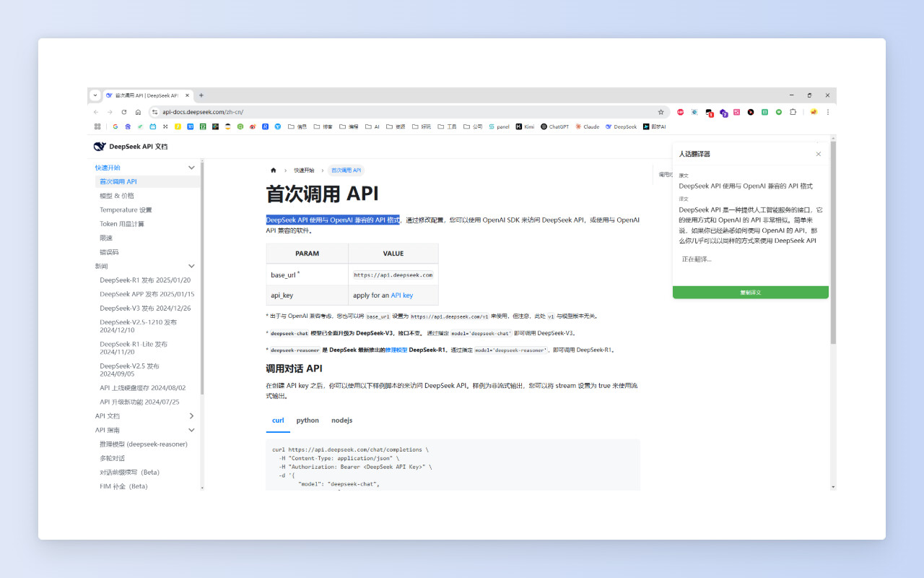Open the AI bookmark folder
924x578 pixels.
click(x=372, y=126)
